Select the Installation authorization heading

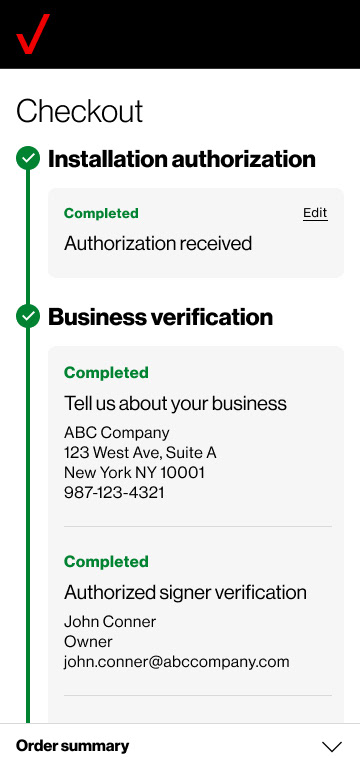click(x=181, y=159)
